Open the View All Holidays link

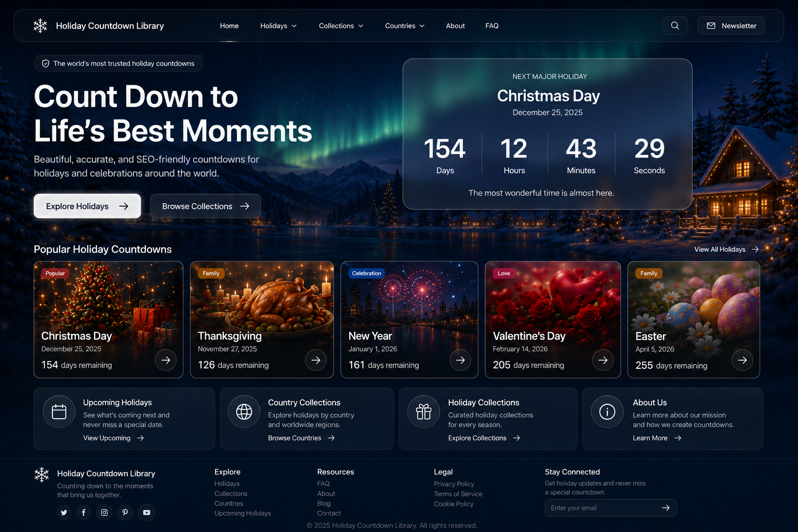[726, 249]
